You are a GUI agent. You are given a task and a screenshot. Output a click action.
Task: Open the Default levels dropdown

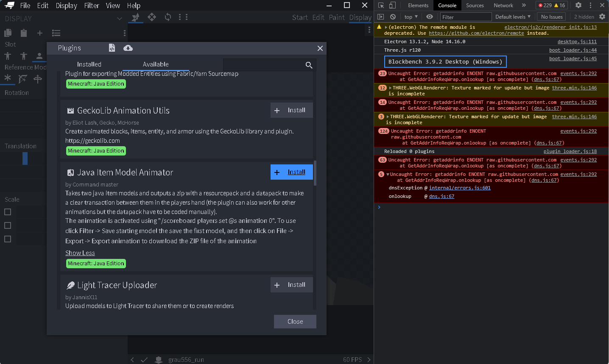pos(513,17)
